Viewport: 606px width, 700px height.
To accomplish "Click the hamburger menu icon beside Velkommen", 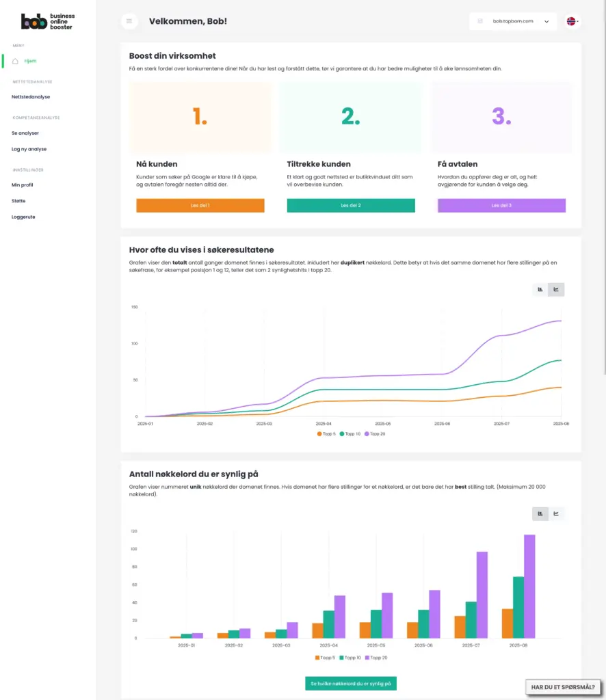I will tap(129, 21).
